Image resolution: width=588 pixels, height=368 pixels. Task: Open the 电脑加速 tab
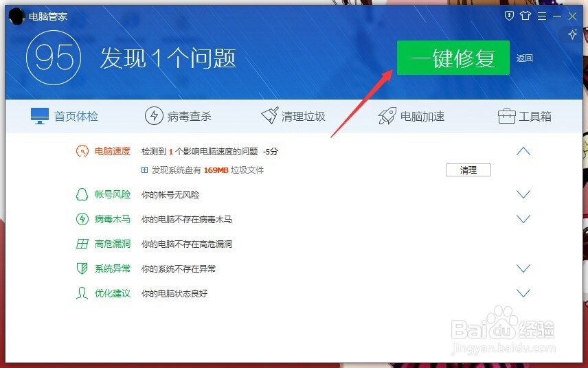pyautogui.click(x=411, y=116)
